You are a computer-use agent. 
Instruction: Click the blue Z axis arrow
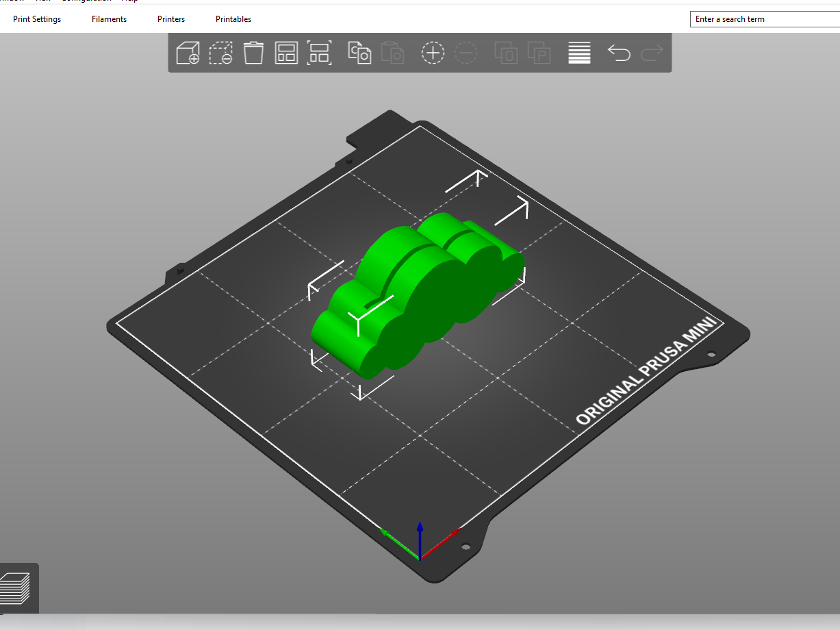coord(420,540)
